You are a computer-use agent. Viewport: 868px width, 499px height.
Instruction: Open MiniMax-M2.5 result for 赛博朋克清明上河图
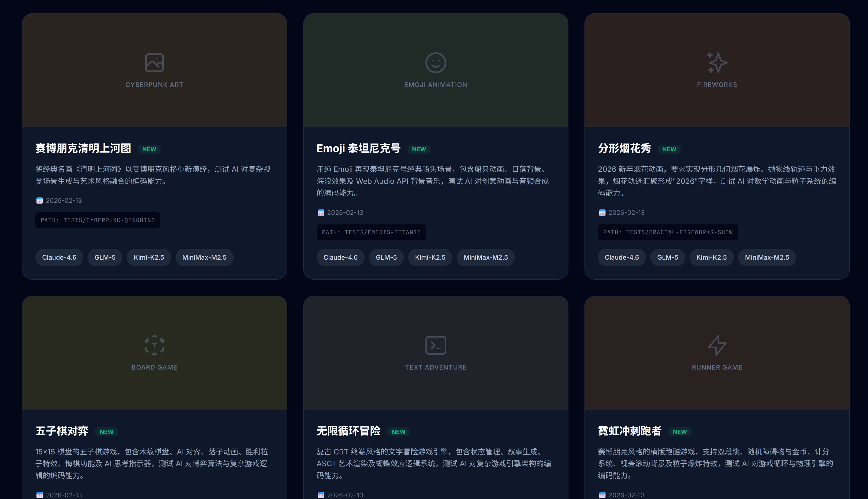(x=204, y=258)
